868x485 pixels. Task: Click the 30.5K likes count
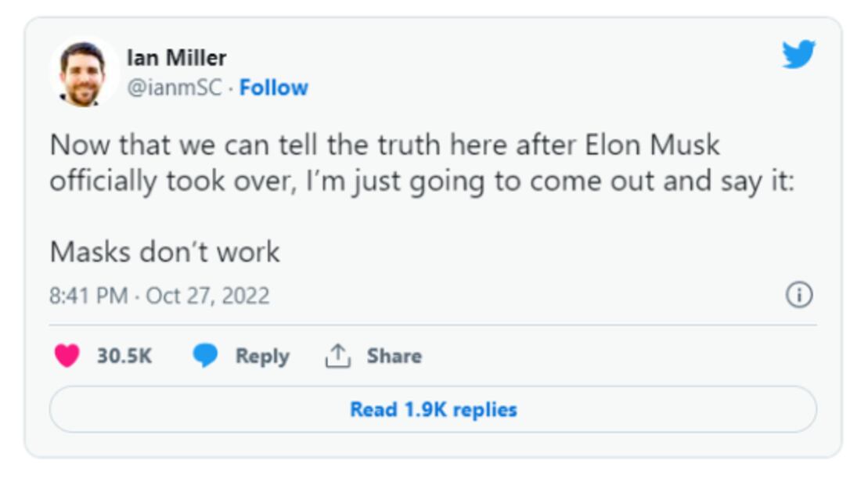pyautogui.click(x=124, y=356)
